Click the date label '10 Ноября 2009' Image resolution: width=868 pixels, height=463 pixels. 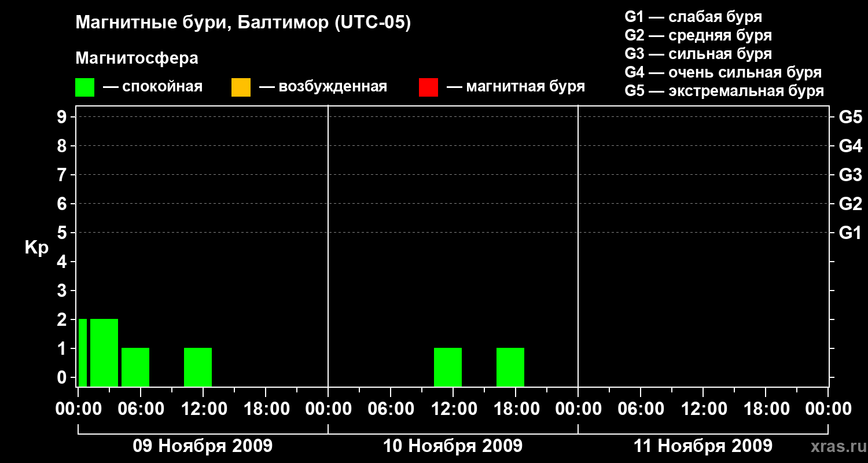tap(453, 446)
